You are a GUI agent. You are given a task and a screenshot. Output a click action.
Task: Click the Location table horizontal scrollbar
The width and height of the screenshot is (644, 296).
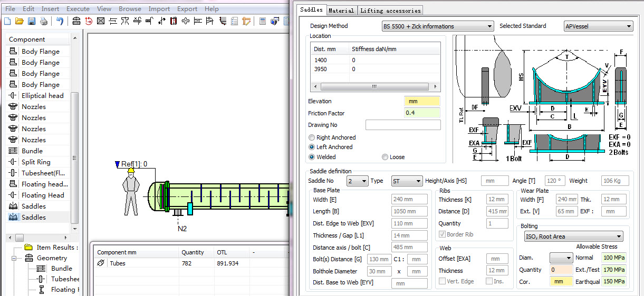(375, 87)
